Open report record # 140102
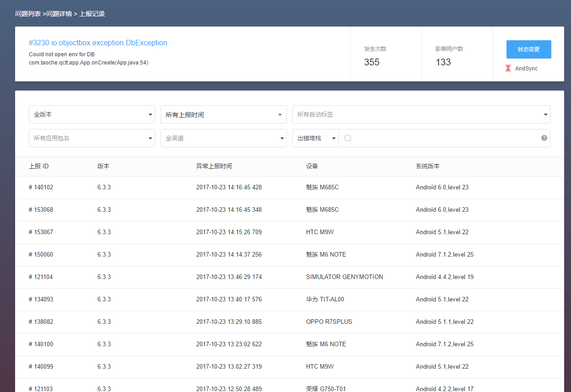The width and height of the screenshot is (571, 392). click(290, 188)
